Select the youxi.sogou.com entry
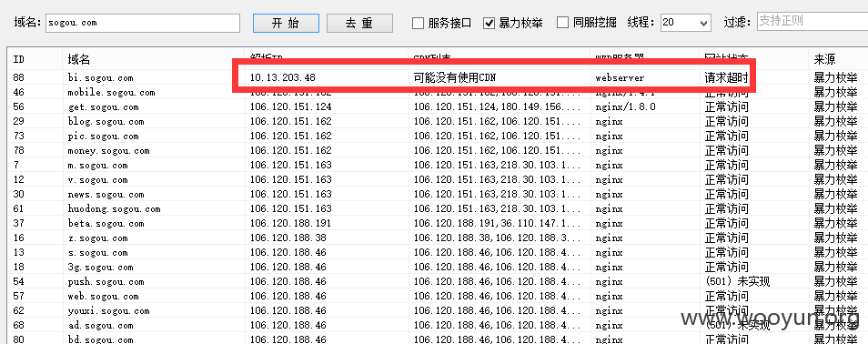868x344 pixels. pos(108,310)
